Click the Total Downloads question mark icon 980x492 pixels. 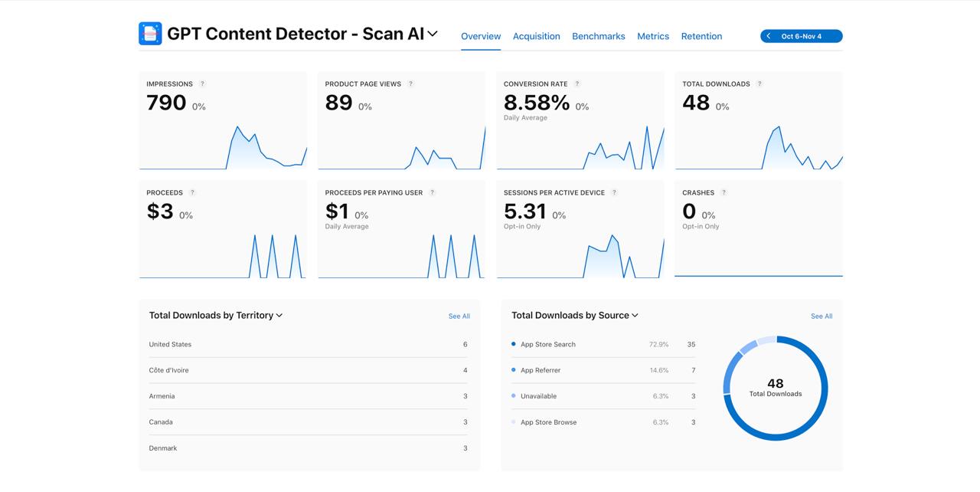759,84
